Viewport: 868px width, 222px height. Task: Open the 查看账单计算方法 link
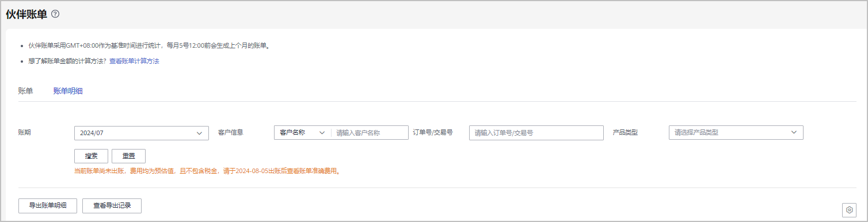click(134, 60)
